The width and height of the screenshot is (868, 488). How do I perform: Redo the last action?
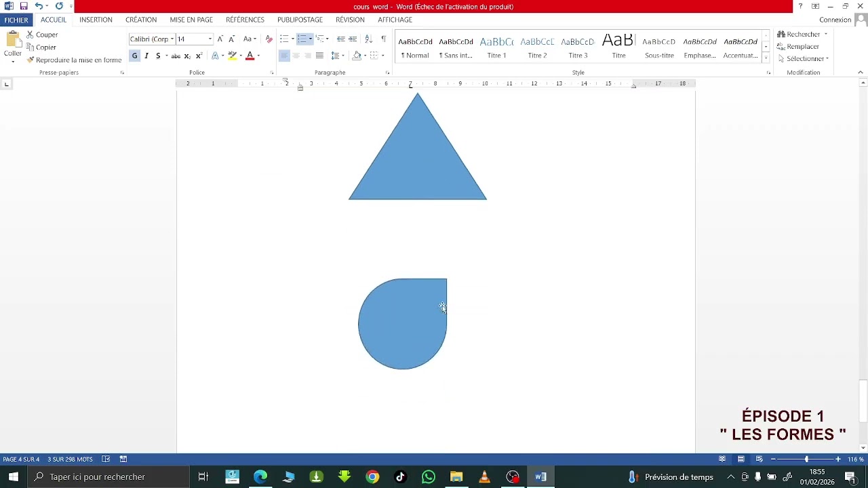[59, 6]
